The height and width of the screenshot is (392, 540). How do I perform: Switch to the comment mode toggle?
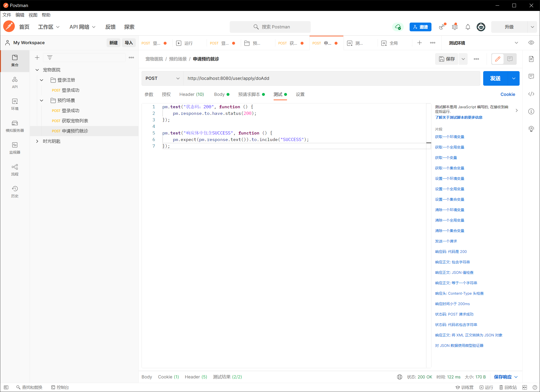[x=510, y=59]
